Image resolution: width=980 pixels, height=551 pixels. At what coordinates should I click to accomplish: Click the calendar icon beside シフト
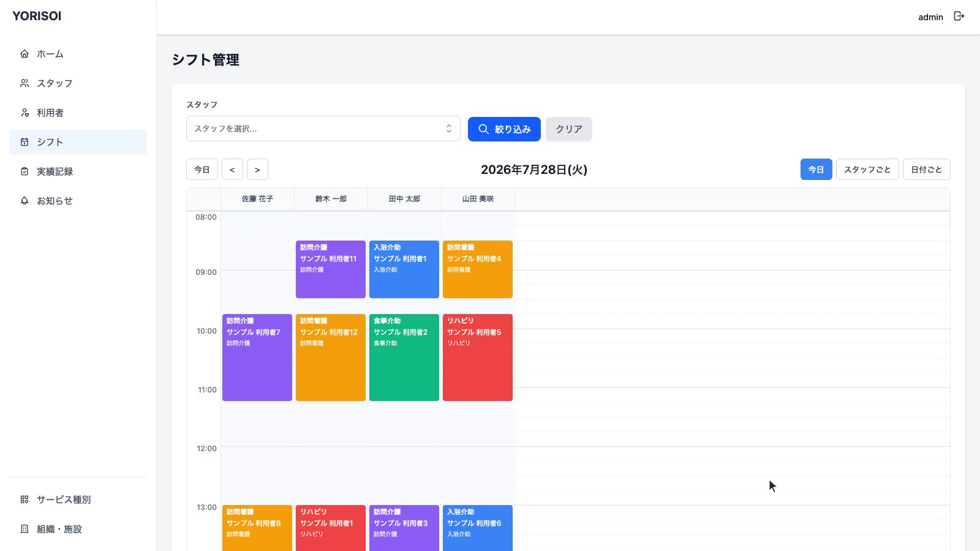tap(24, 142)
